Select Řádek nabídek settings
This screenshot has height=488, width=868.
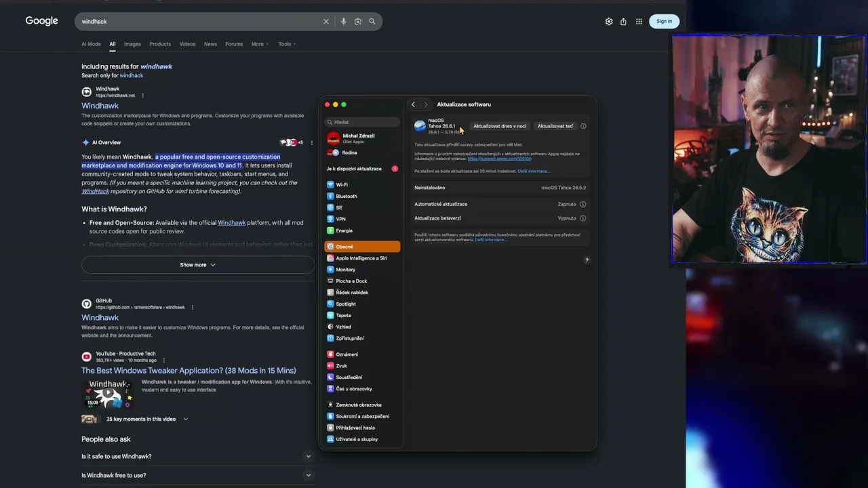(x=362, y=293)
